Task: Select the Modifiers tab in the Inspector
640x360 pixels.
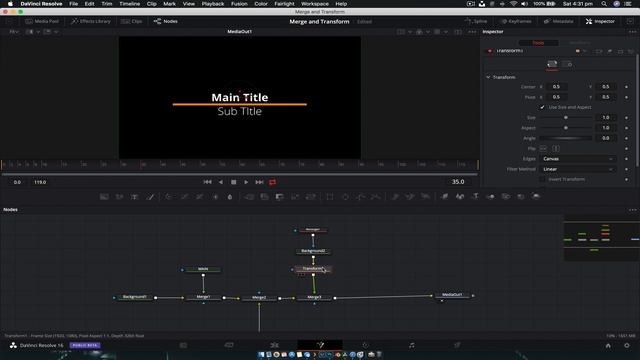Action: pyautogui.click(x=579, y=42)
